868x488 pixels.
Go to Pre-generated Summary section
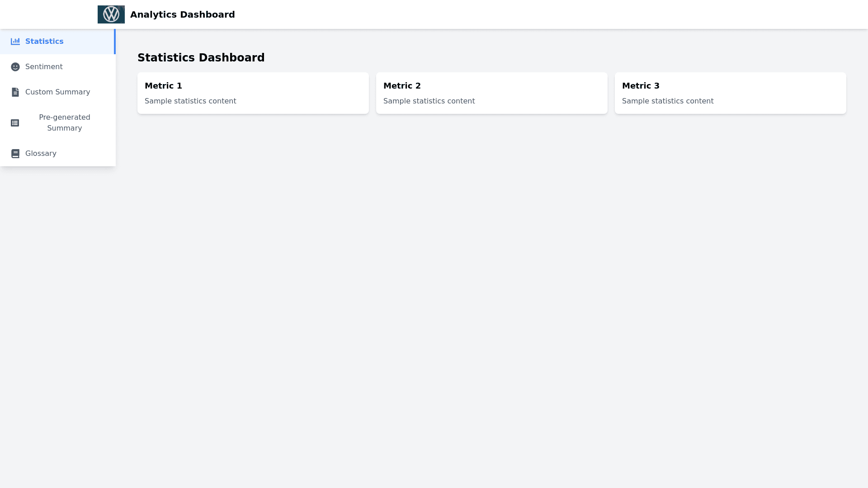tap(64, 123)
